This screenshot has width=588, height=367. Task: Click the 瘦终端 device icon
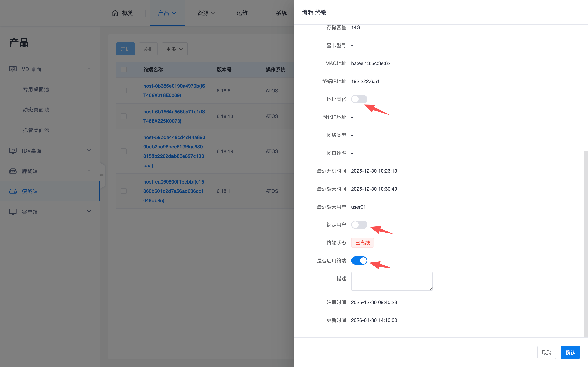pos(13,191)
